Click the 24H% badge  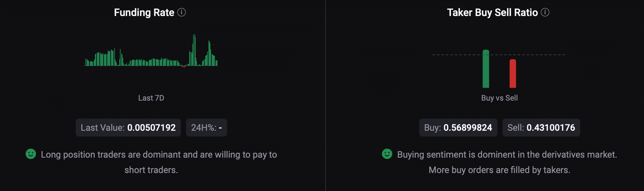pos(206,128)
